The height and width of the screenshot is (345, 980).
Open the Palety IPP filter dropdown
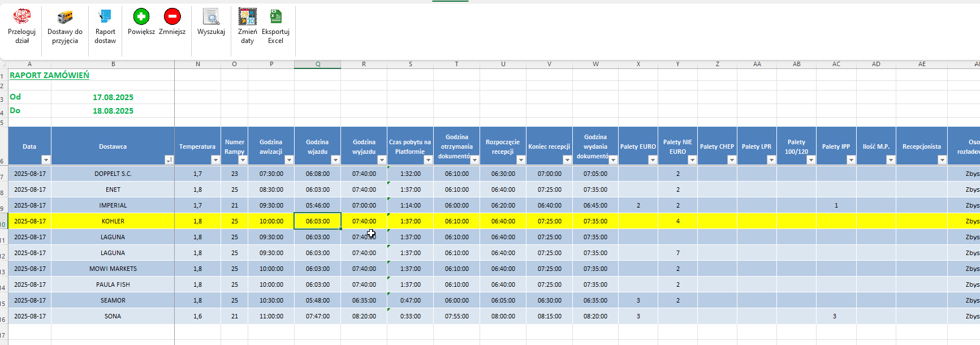(x=851, y=160)
